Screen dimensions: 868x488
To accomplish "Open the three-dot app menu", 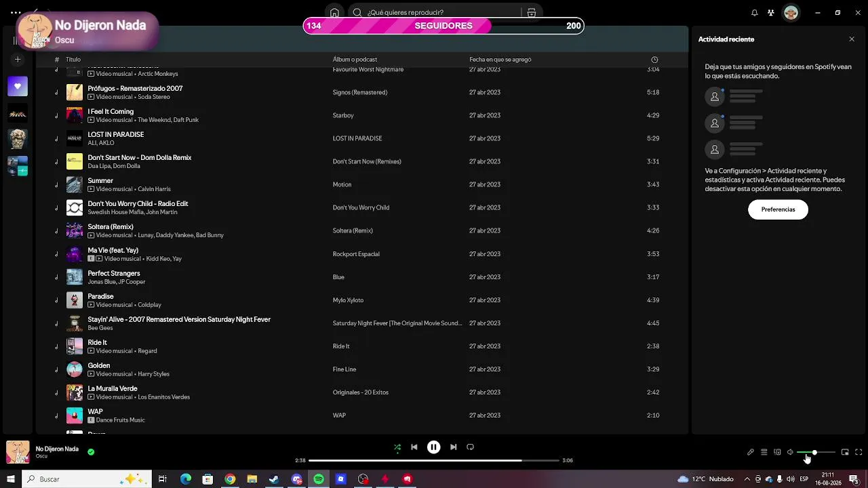I will pos(16,13).
